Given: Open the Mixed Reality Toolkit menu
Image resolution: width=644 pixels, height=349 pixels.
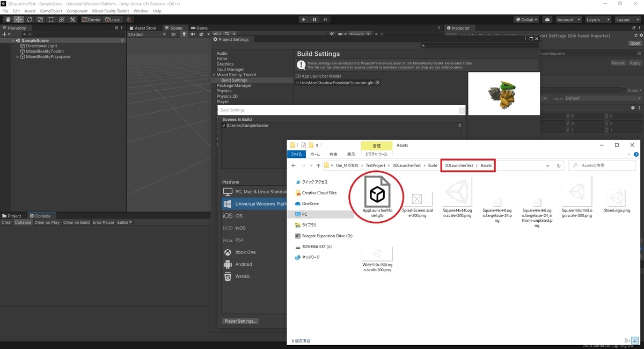Looking at the screenshot, I should tap(111, 11).
